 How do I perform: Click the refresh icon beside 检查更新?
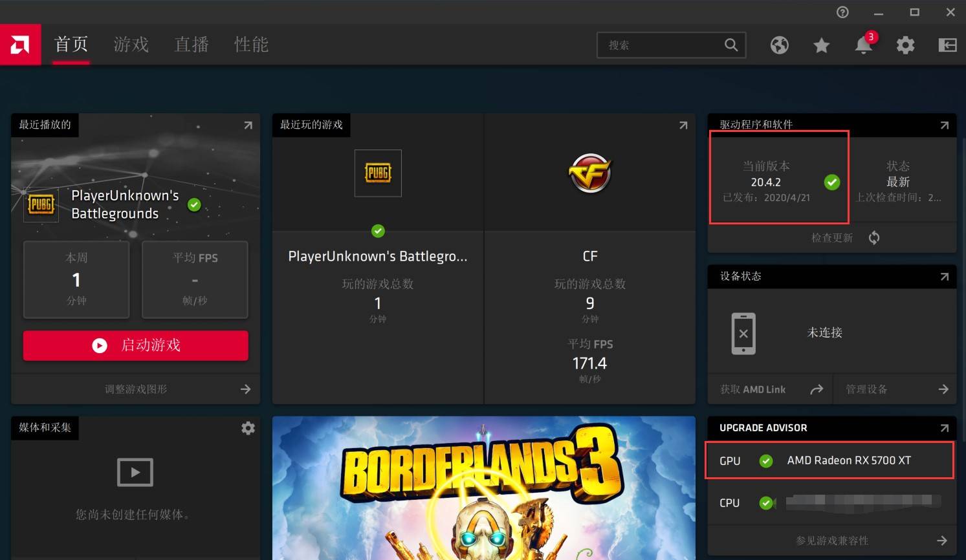click(x=874, y=238)
